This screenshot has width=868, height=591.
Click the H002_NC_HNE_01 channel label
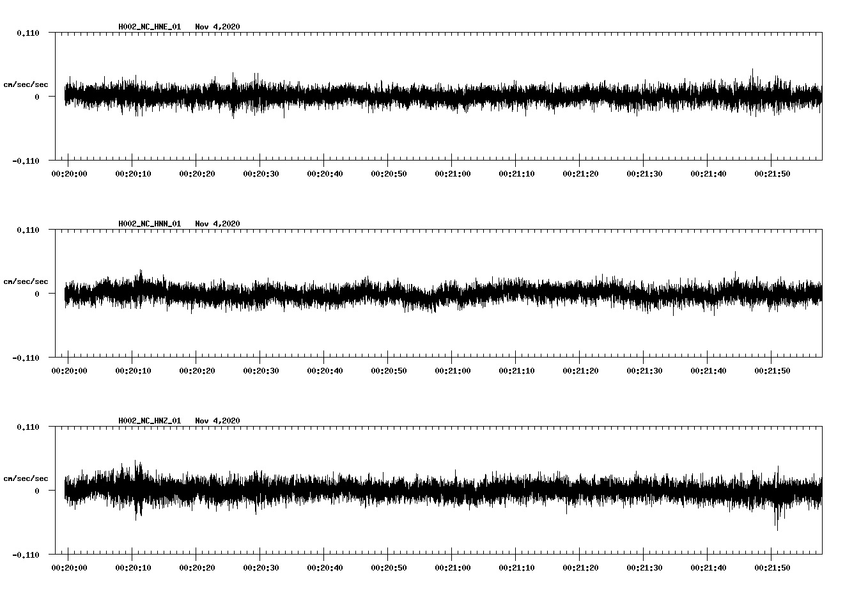click(x=148, y=27)
